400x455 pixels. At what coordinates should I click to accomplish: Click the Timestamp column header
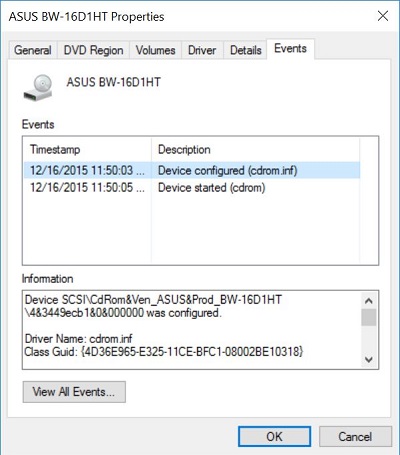pos(87,150)
